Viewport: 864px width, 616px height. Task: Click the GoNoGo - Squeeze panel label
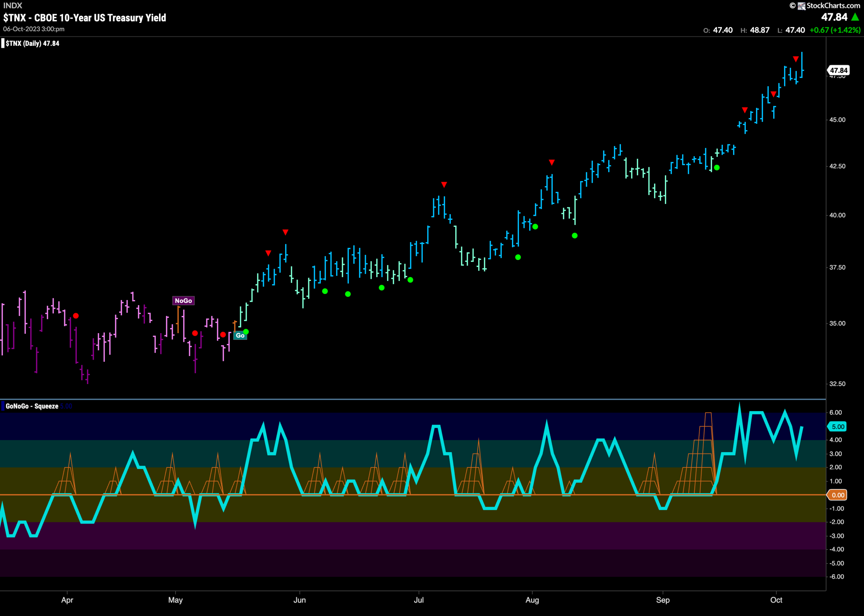coord(32,406)
